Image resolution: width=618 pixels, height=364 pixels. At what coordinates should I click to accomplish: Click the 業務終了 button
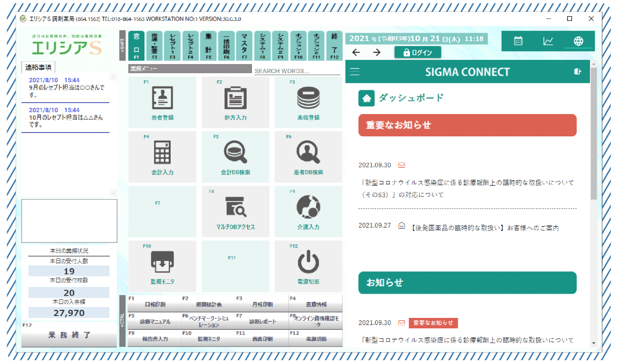coord(69,335)
